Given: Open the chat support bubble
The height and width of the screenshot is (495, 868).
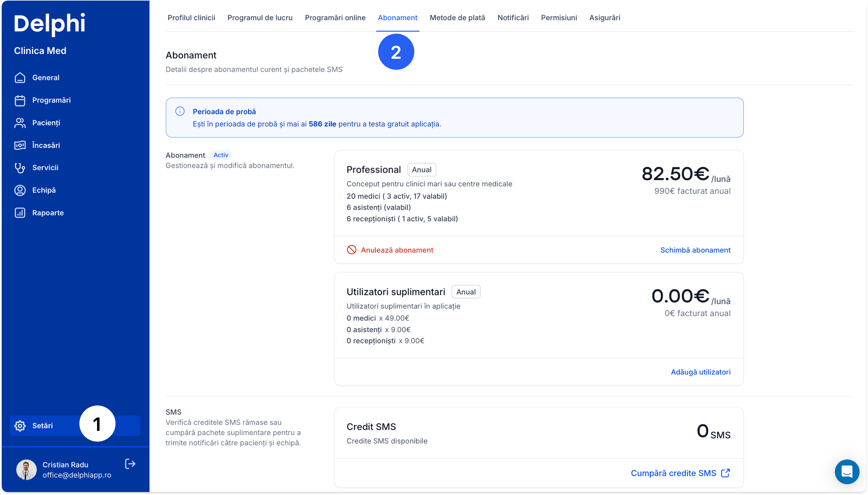Looking at the screenshot, I should [847, 471].
